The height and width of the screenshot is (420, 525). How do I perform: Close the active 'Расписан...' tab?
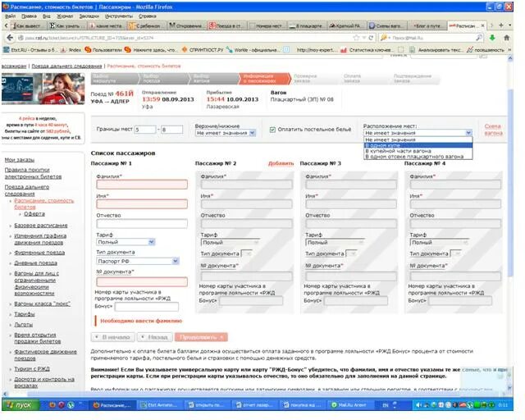click(x=482, y=25)
